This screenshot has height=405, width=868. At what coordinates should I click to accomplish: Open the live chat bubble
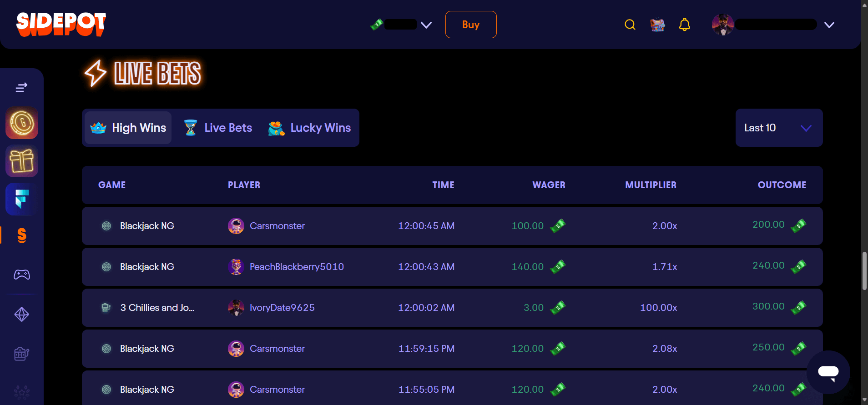(828, 372)
